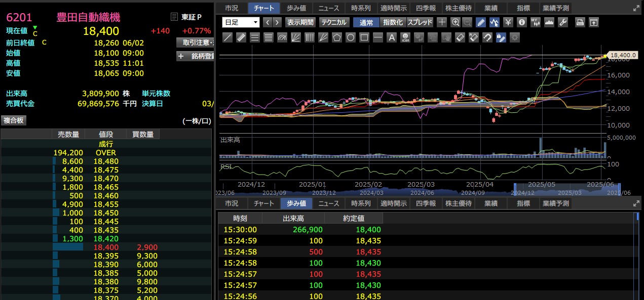Screen dimensions: 644x300
Task: Open 四季報 tab in upper pane
Action: point(426,8)
